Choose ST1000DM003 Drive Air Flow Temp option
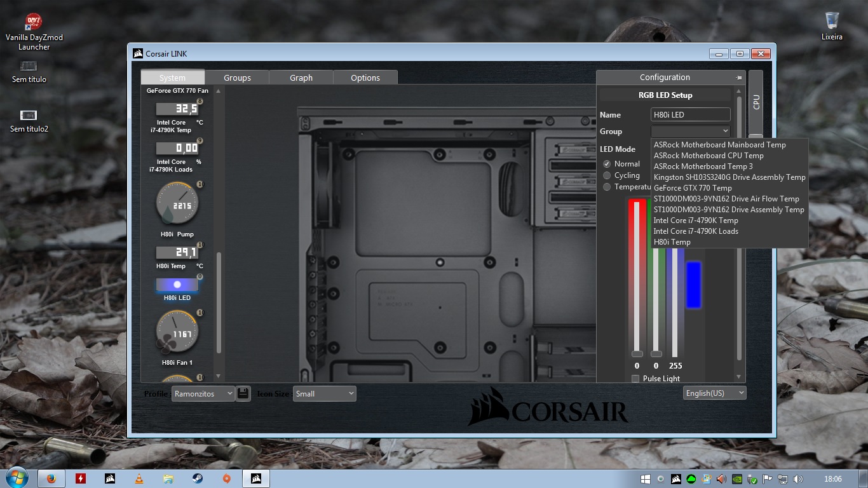This screenshot has height=488, width=868. [x=729, y=199]
